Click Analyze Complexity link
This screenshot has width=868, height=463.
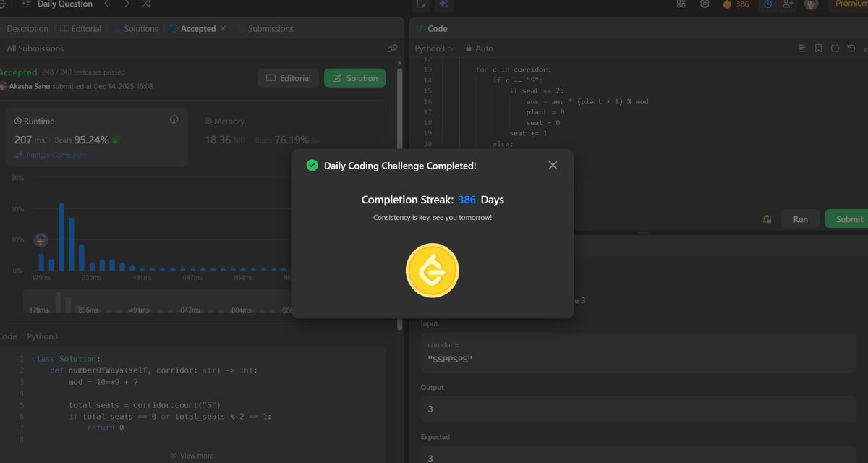(51, 155)
